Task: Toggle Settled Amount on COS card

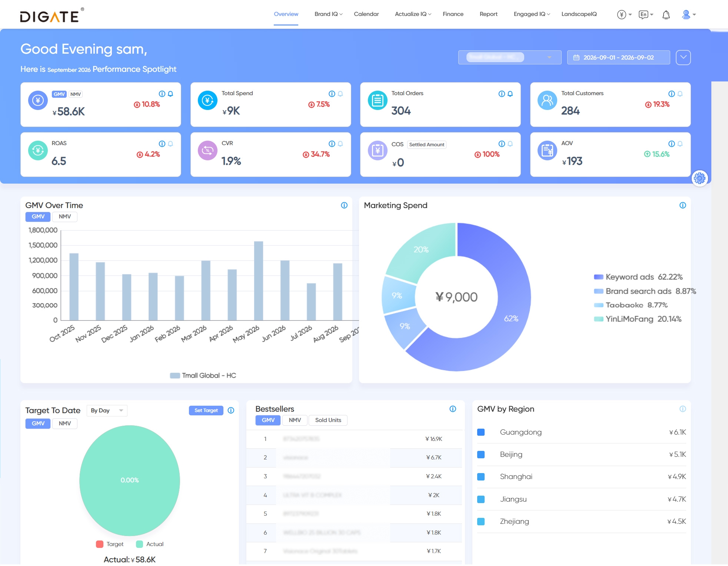Action: tap(427, 144)
